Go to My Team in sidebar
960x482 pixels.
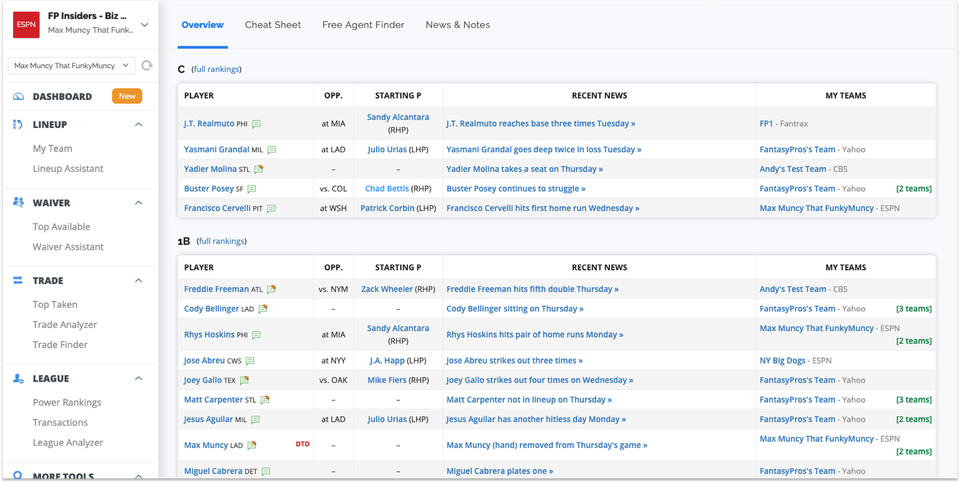53,148
